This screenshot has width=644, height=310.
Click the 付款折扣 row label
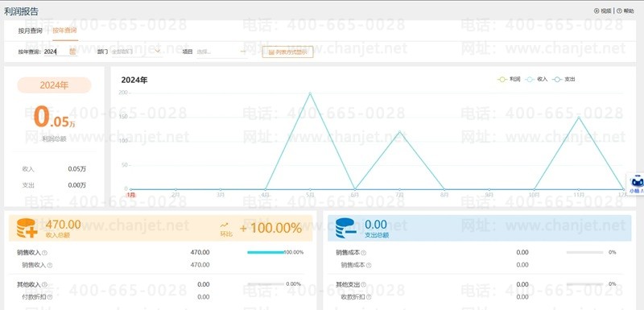tap(34, 297)
